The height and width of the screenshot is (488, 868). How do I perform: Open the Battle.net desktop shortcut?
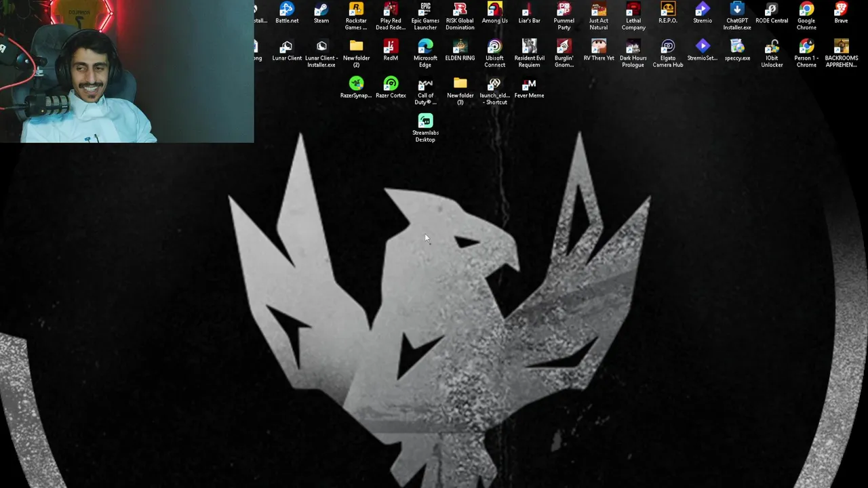pos(287,13)
